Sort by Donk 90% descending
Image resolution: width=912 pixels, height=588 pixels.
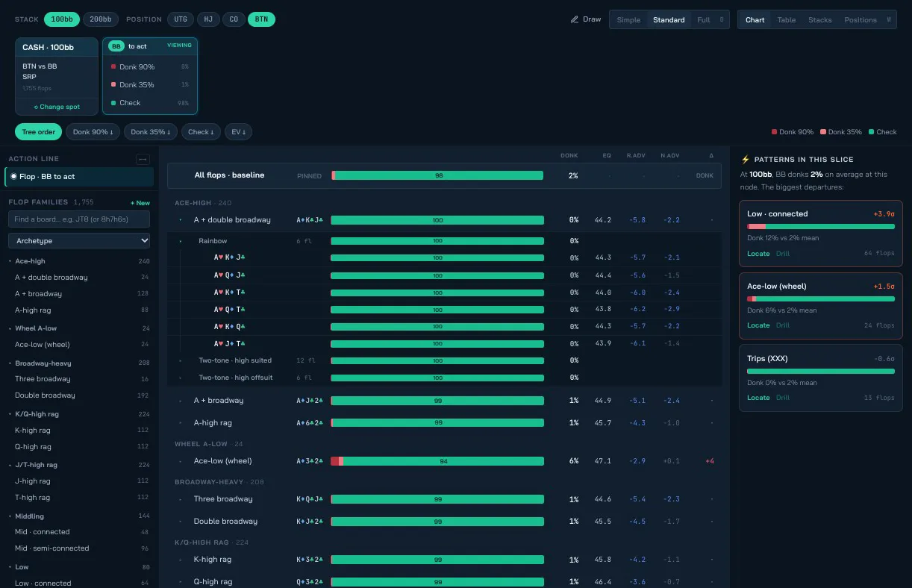[x=92, y=132]
